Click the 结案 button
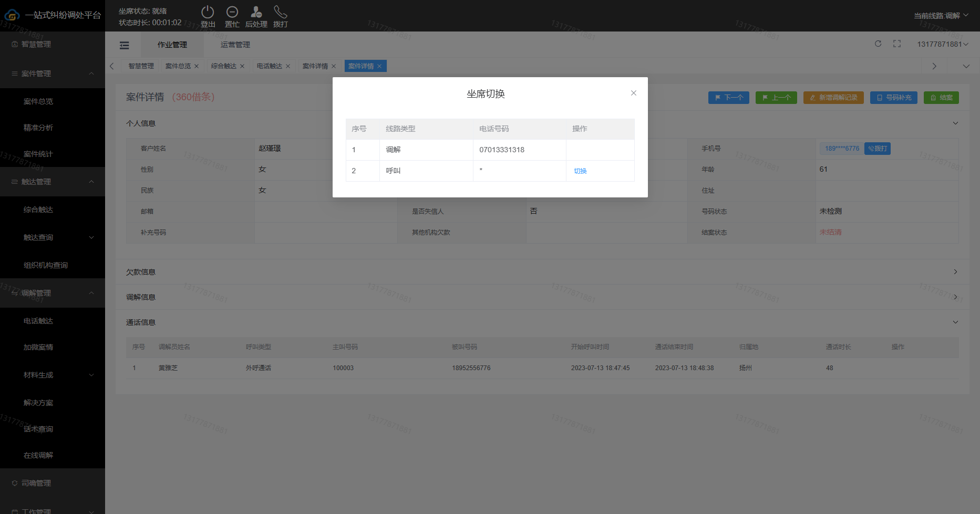Screen dimensions: 980x514 pos(941,98)
